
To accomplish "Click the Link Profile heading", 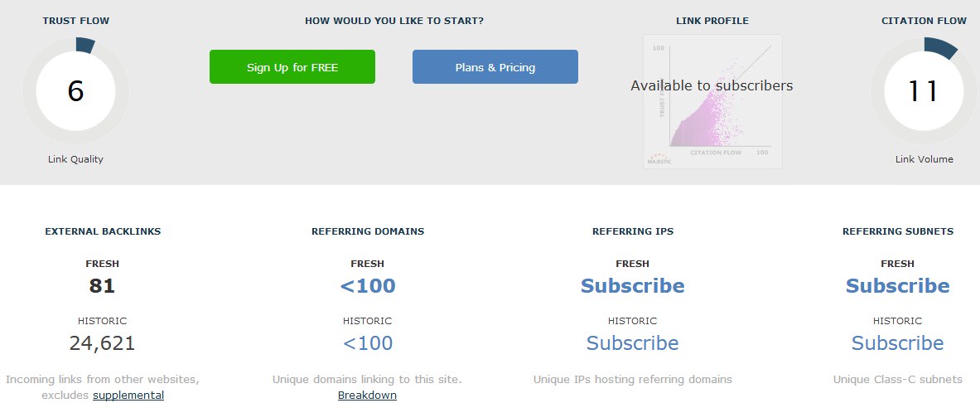I will (712, 21).
